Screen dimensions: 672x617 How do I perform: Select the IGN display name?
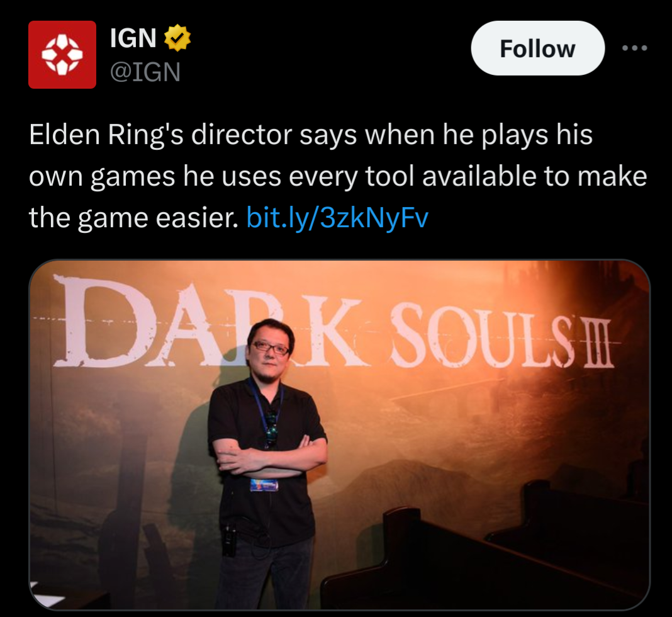(x=133, y=38)
